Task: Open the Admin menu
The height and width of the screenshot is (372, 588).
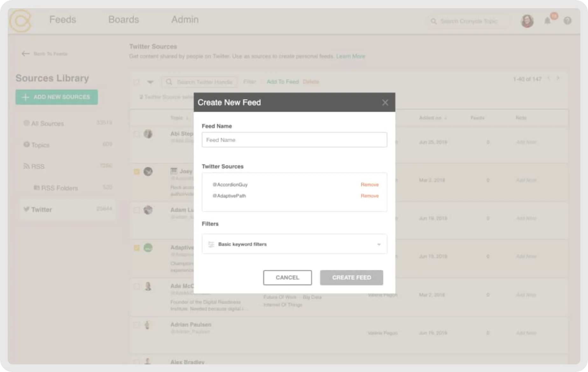Action: coord(185,19)
